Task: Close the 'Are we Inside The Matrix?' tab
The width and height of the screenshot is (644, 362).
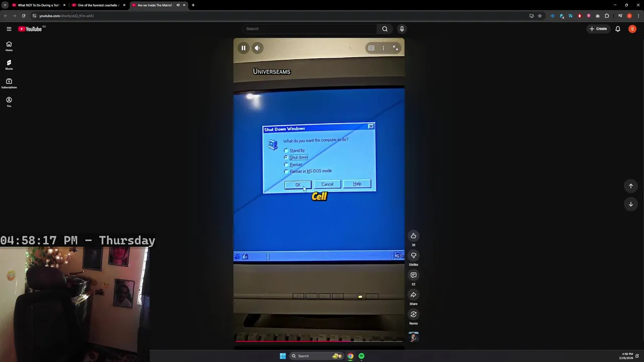Action: [184, 5]
